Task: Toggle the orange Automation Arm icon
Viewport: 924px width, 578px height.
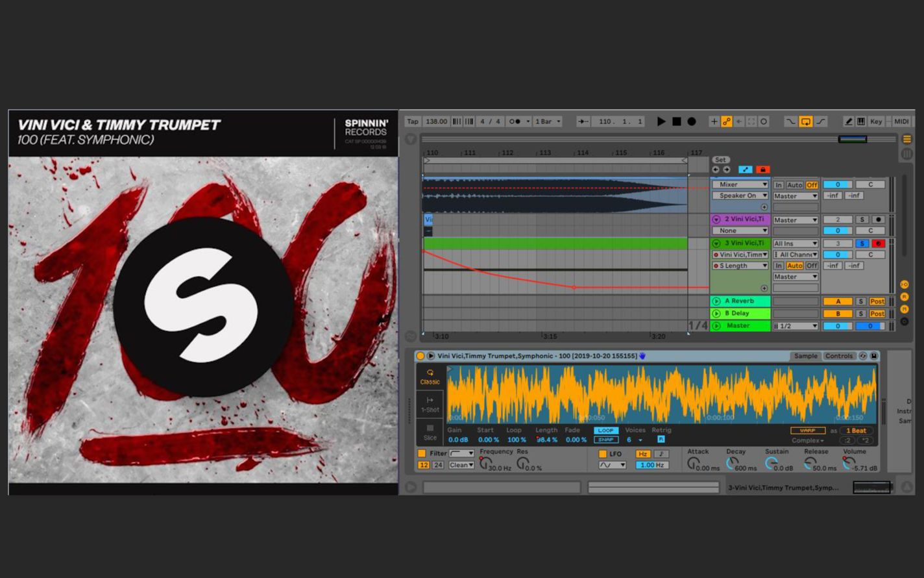Action: coord(727,121)
